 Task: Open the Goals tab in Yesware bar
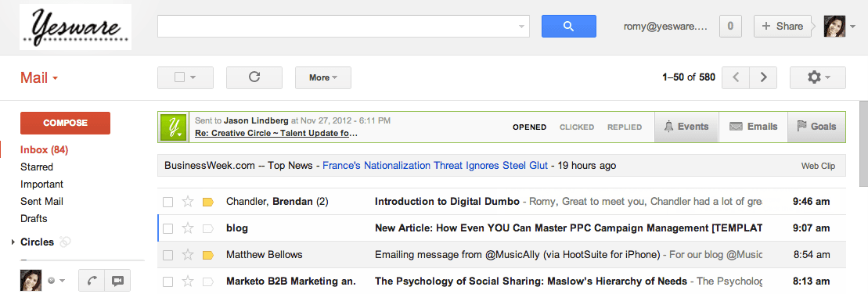click(816, 127)
